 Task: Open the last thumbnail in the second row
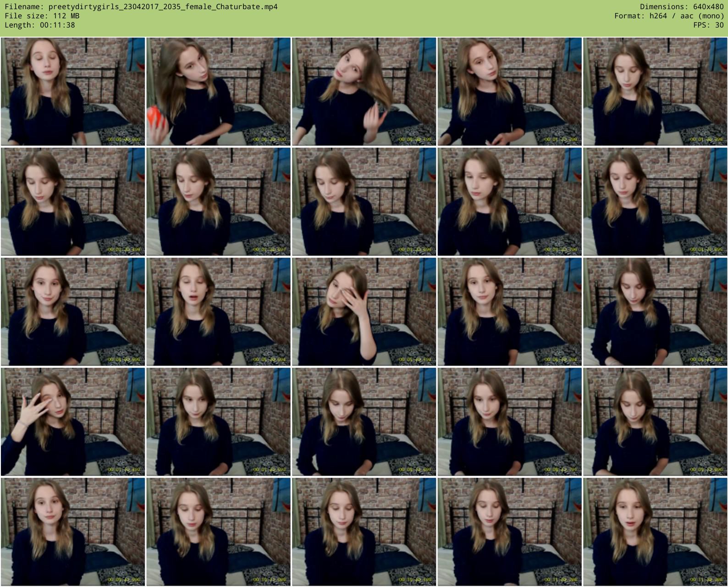655,201
